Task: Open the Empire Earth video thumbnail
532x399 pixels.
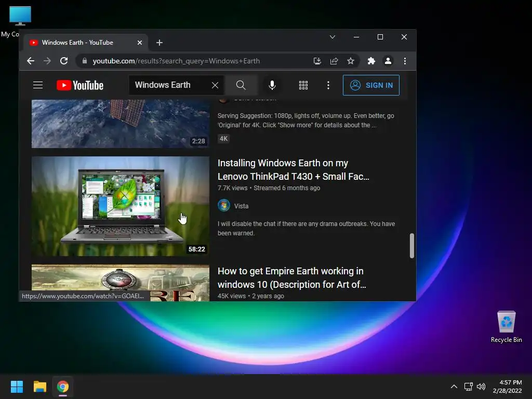Action: click(x=121, y=283)
